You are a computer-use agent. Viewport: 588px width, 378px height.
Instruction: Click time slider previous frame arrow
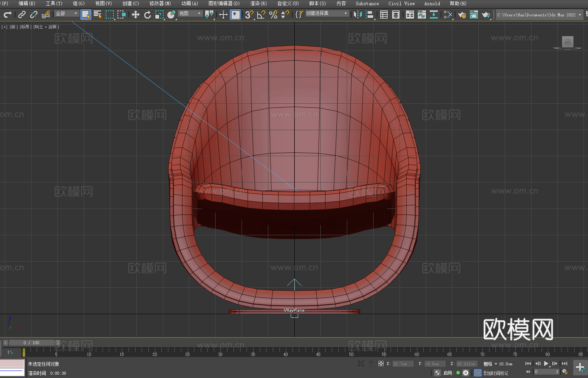click(x=6, y=343)
